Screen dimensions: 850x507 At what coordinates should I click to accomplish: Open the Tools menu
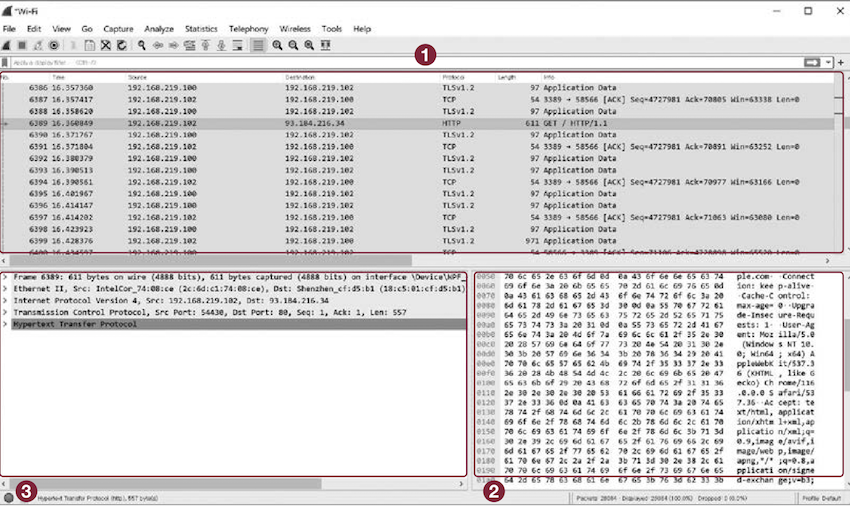tap(332, 29)
